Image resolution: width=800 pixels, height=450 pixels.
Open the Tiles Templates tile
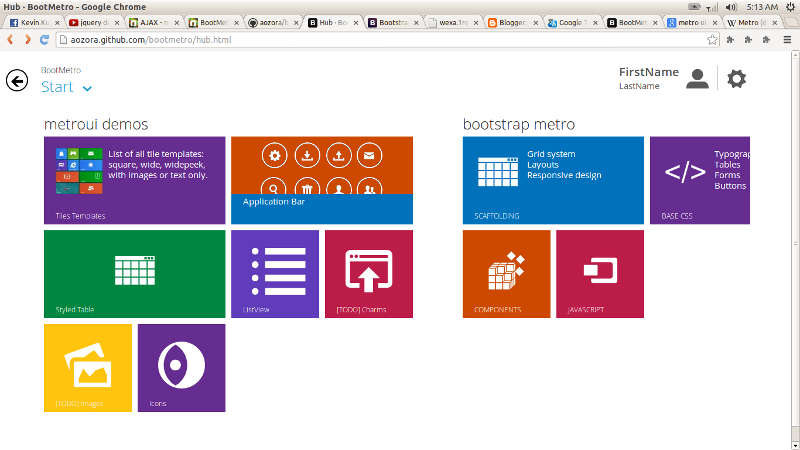(135, 180)
